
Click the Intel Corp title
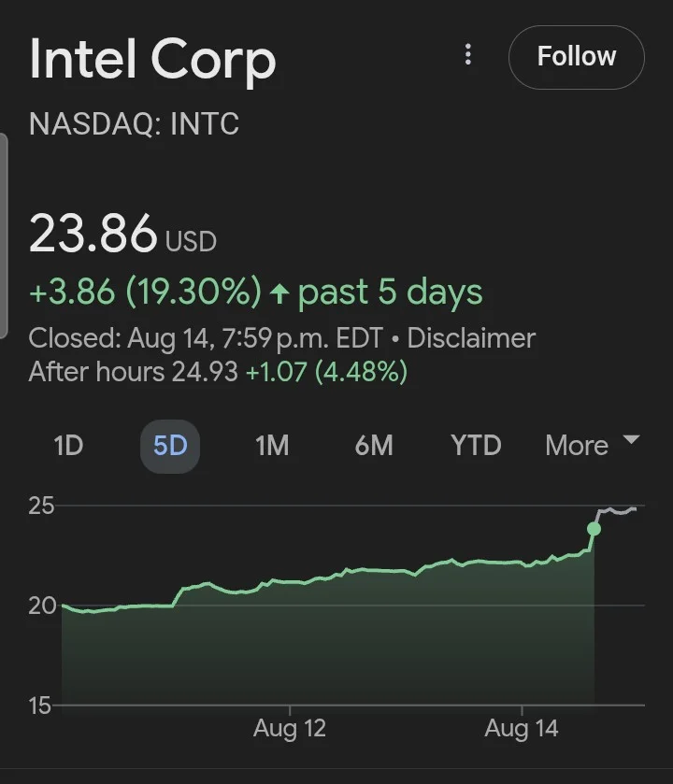(x=152, y=59)
